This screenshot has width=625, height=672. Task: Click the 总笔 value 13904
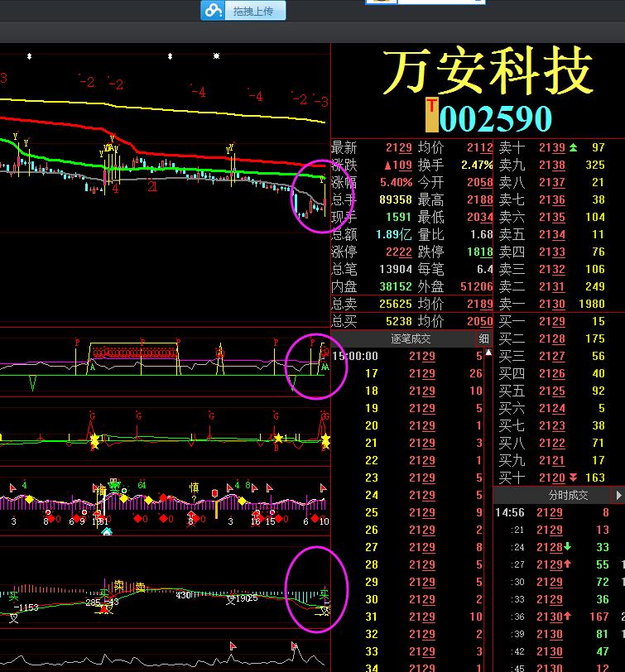[395, 269]
